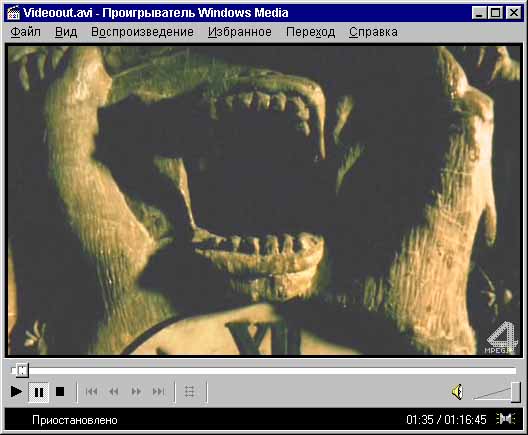Minimize the media player window
This screenshot has height=435, width=528.
point(479,13)
